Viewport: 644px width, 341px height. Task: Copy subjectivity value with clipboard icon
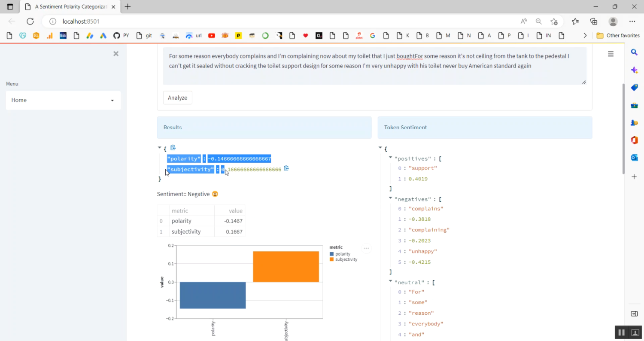286,168
